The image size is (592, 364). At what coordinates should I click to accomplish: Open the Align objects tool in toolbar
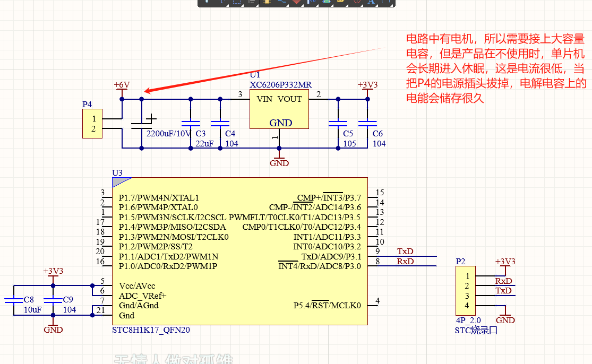pos(252,2)
